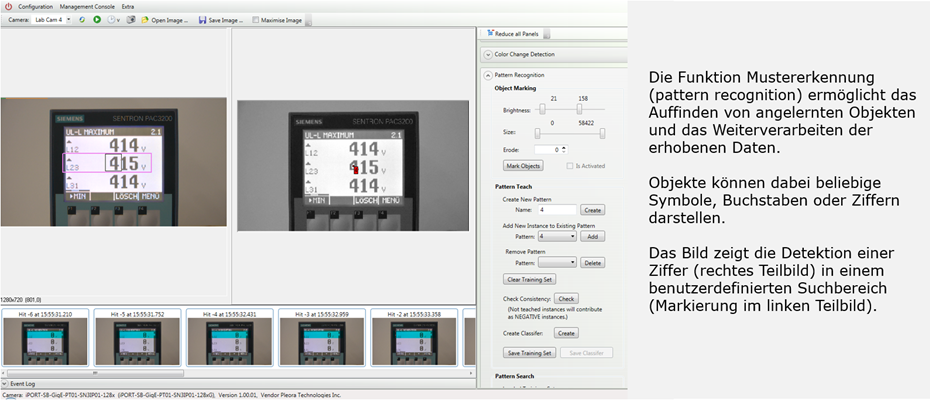The image size is (930, 400).
Task: Open an image file via Open Image
Action: click(x=165, y=19)
